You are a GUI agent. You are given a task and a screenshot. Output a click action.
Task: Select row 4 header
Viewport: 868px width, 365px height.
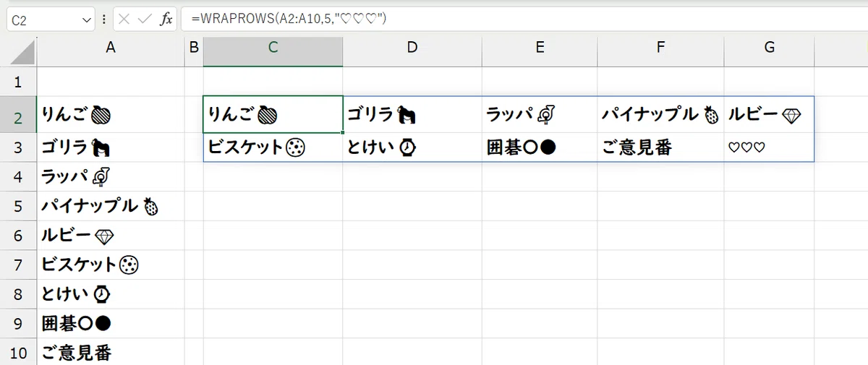18,176
